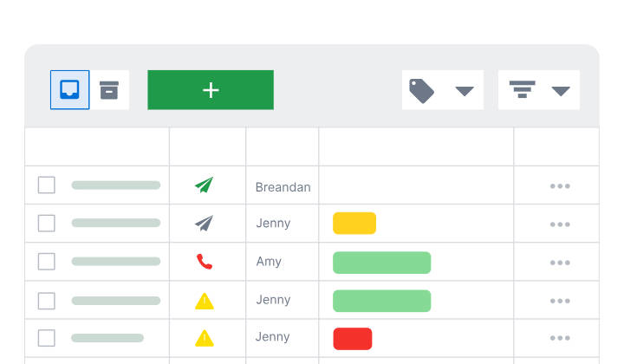Image resolution: width=624 pixels, height=364 pixels.
Task: Switch to the archive box view
Action: click(x=109, y=90)
